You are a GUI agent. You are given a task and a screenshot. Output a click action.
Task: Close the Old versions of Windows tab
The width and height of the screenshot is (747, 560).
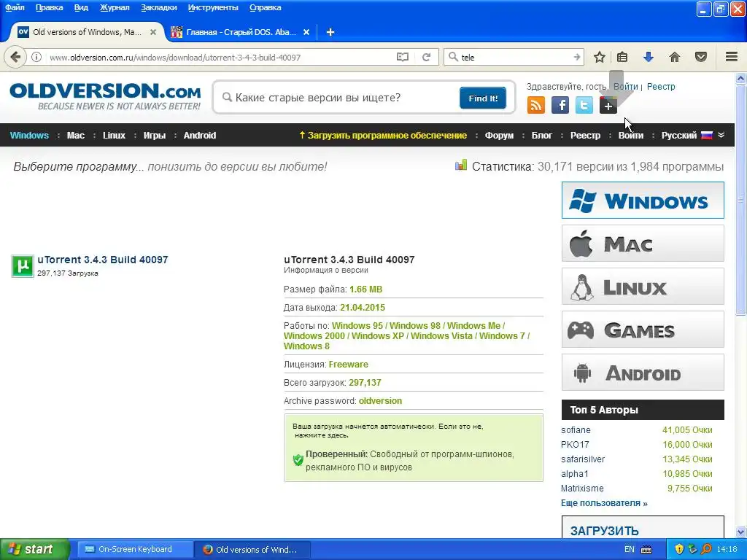153,32
